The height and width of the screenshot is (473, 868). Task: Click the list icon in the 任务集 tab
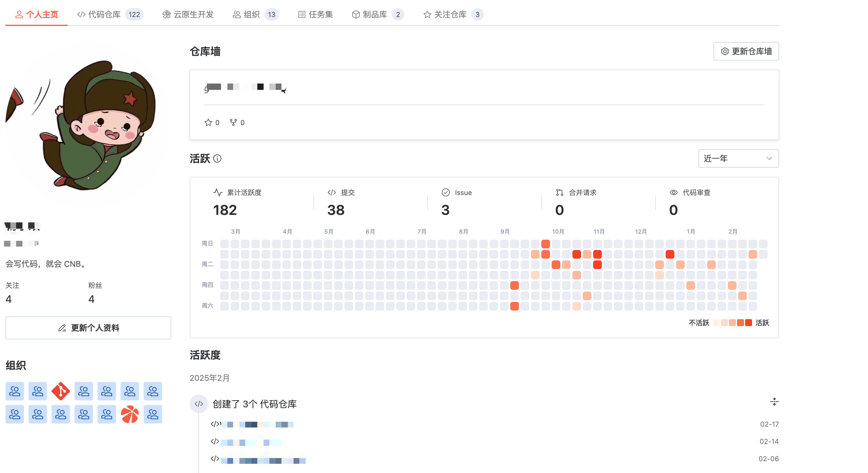pyautogui.click(x=302, y=14)
